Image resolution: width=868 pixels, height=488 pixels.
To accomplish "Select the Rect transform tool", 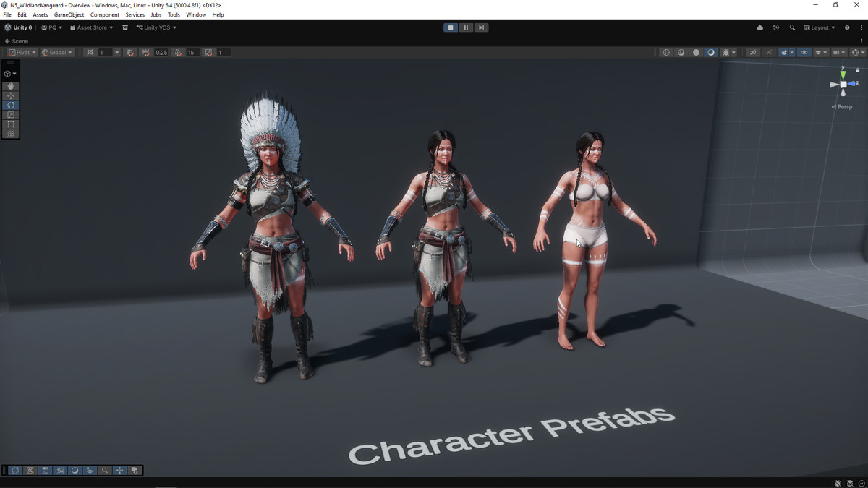I will (11, 124).
